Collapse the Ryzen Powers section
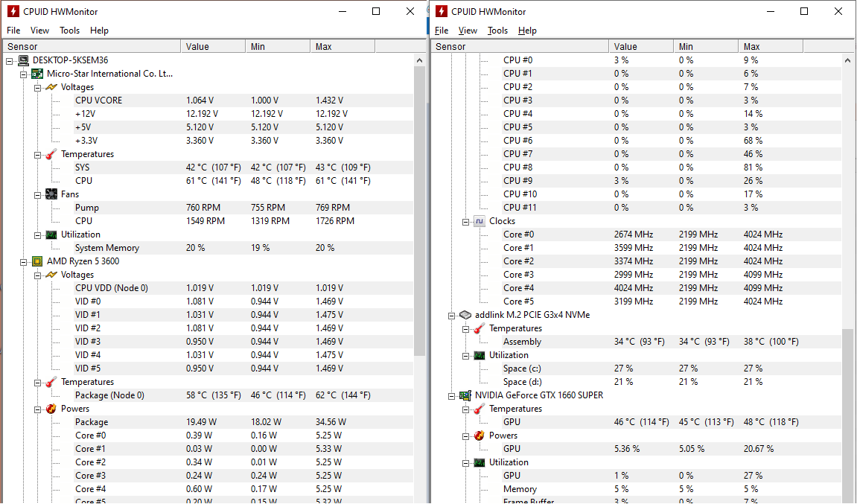This screenshot has width=857, height=504. click(38, 409)
